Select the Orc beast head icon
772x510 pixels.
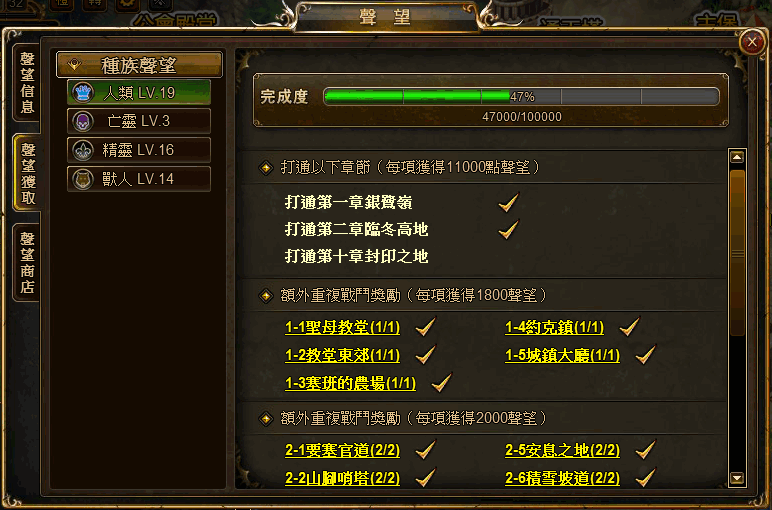(83, 179)
